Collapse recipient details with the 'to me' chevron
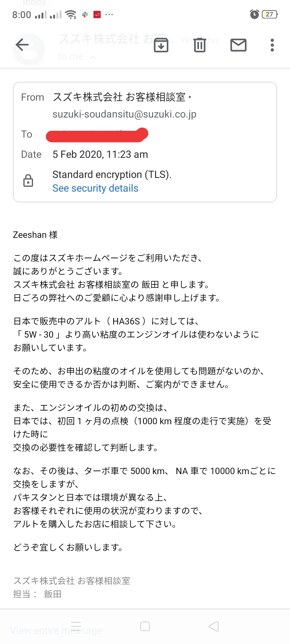 (93, 57)
